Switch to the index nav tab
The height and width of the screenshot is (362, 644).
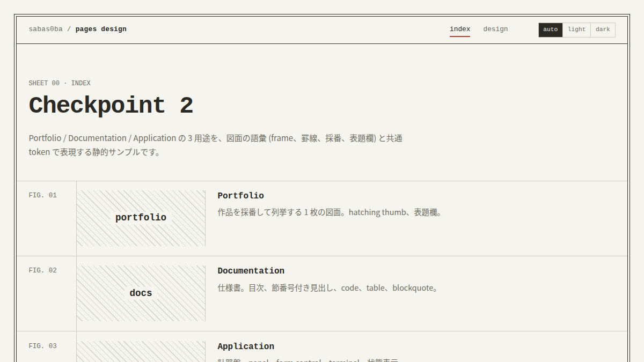pyautogui.click(x=460, y=29)
